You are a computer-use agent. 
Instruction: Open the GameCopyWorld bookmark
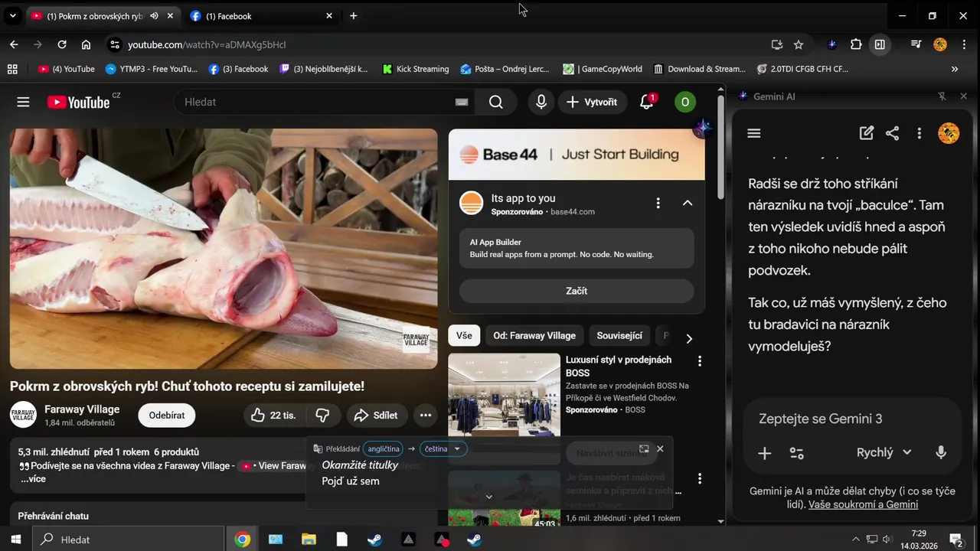pyautogui.click(x=603, y=69)
